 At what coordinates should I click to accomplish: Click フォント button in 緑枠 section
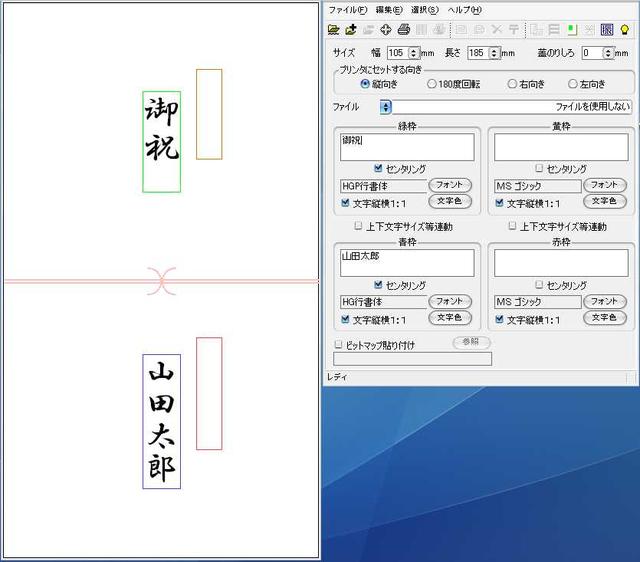[450, 185]
